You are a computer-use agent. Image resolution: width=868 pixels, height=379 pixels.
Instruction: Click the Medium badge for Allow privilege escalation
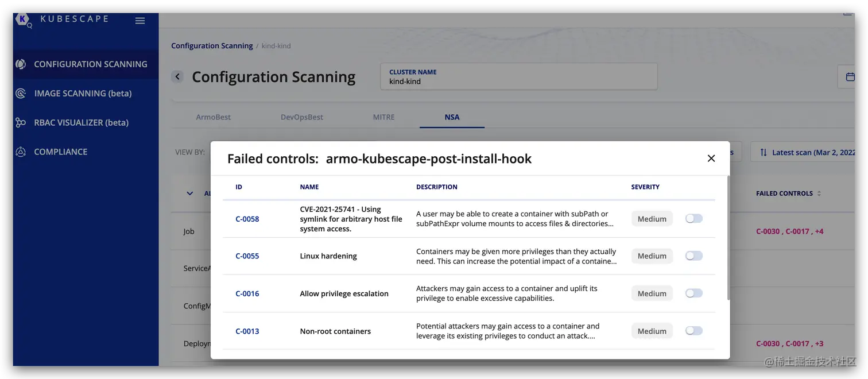tap(652, 293)
